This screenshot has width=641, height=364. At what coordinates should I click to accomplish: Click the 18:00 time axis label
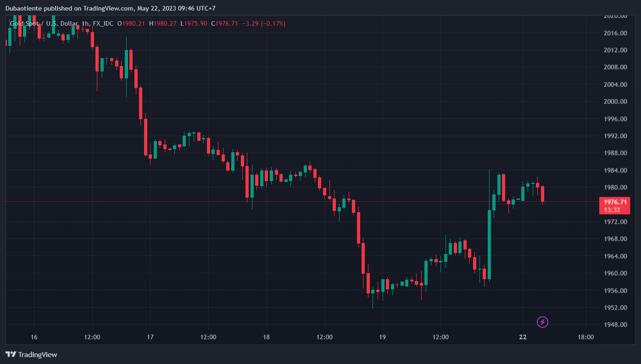[x=585, y=337]
